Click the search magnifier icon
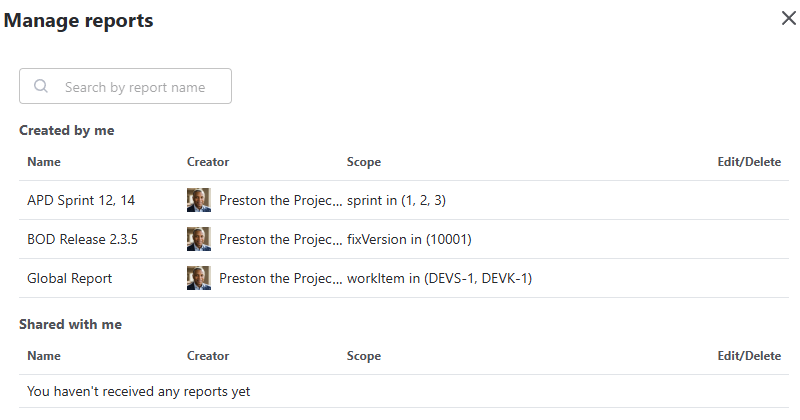The image size is (800, 420). [x=41, y=86]
